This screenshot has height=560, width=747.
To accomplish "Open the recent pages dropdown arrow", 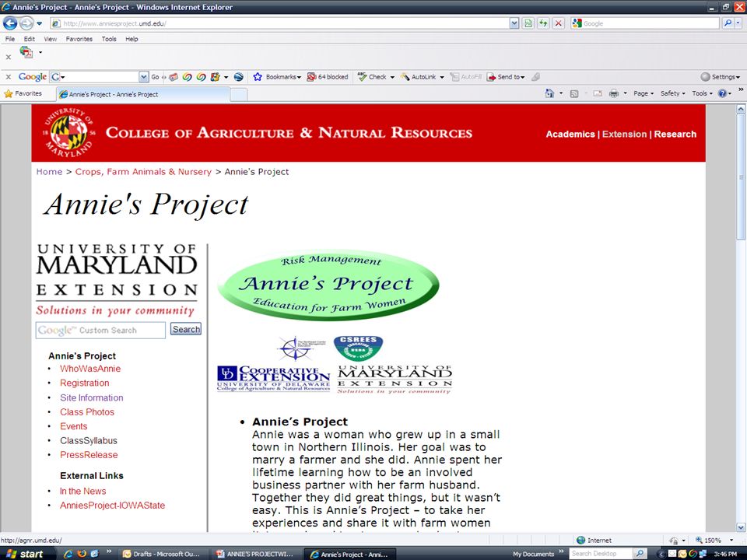I will coord(40,23).
